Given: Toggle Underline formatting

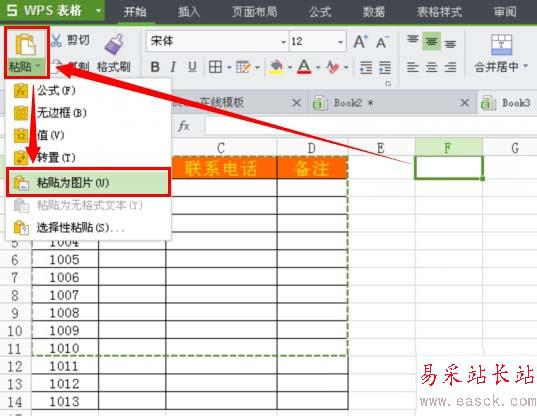Looking at the screenshot, I should [192, 67].
